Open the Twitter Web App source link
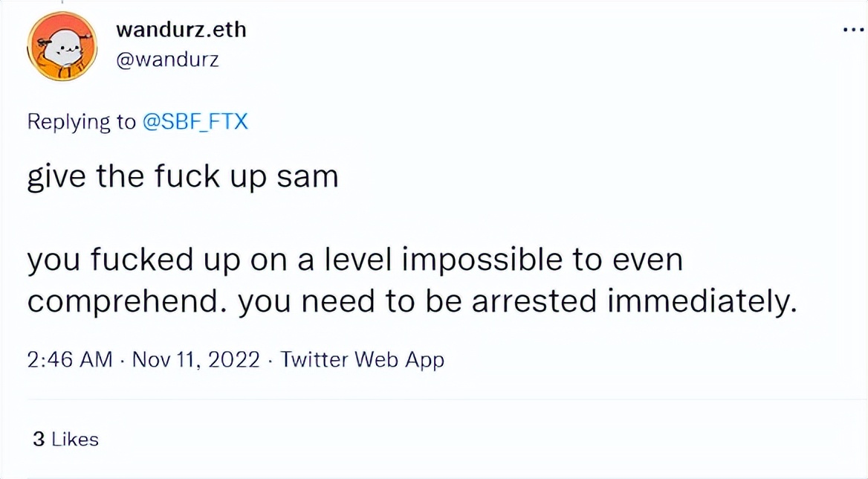868x479 pixels. pyautogui.click(x=362, y=360)
